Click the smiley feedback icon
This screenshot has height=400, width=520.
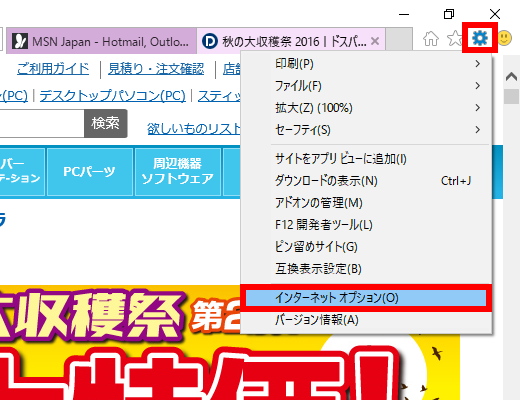505,38
